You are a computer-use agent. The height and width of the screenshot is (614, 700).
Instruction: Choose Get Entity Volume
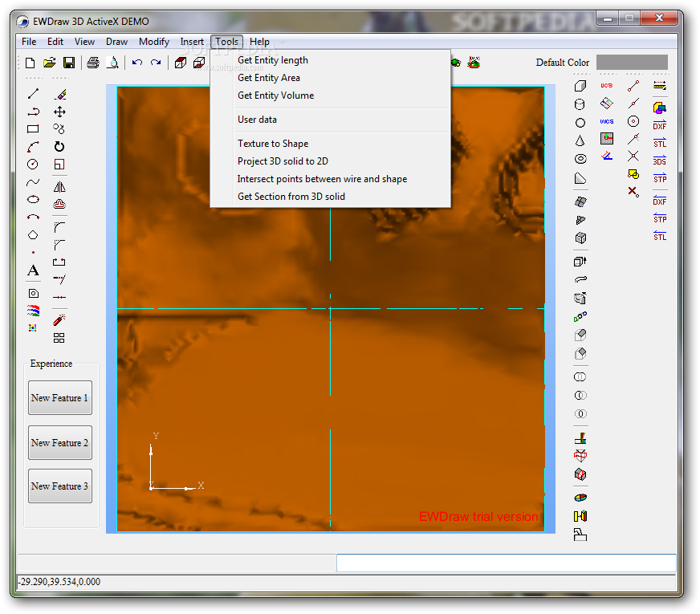pyautogui.click(x=331, y=96)
